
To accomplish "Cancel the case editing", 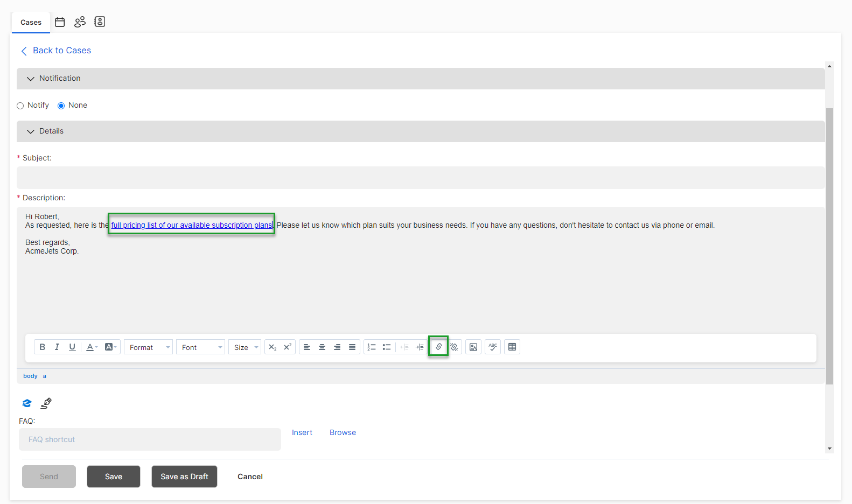I will point(250,477).
